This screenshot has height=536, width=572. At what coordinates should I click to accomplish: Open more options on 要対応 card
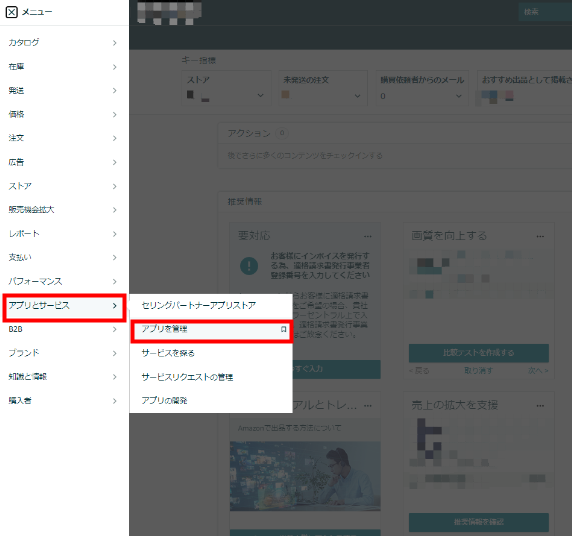tap(368, 236)
